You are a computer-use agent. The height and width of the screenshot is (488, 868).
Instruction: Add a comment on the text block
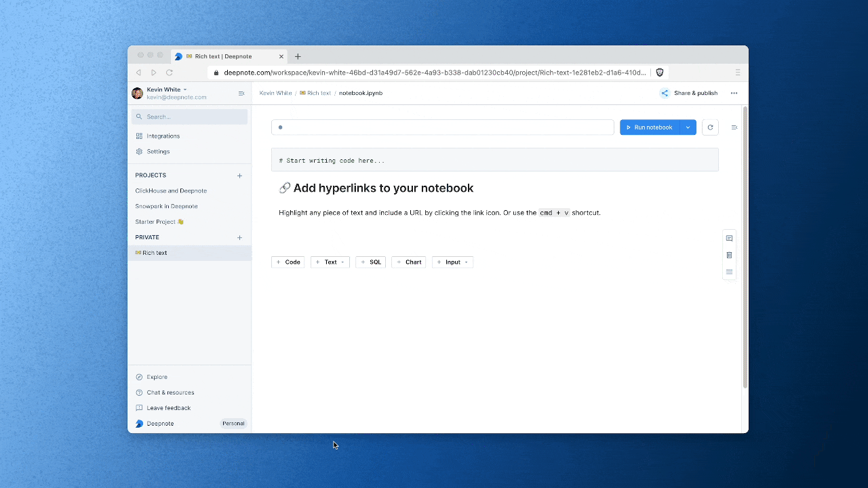[x=729, y=239]
